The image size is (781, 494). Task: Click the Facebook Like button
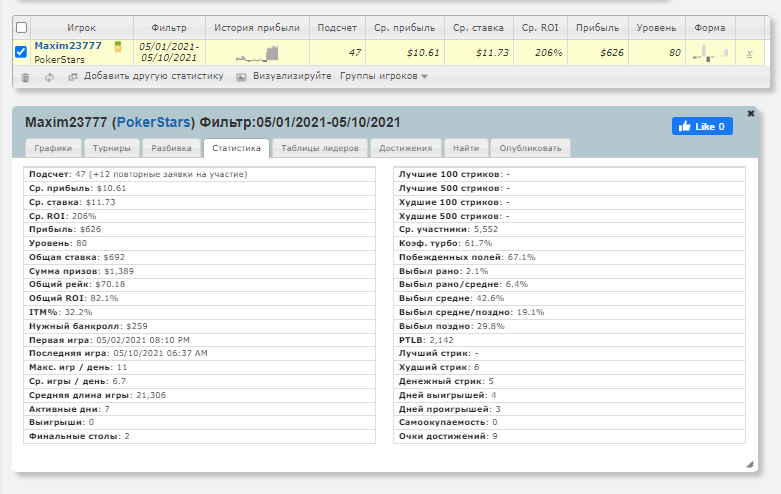[x=702, y=126]
